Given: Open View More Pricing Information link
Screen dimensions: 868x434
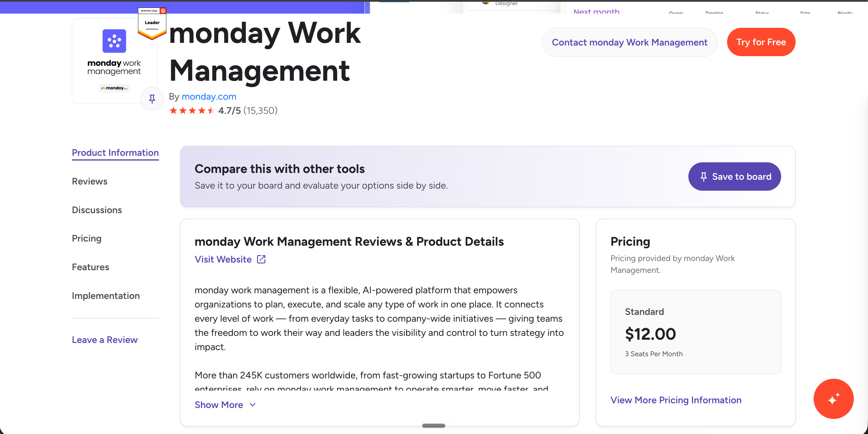Looking at the screenshot, I should pyautogui.click(x=676, y=400).
